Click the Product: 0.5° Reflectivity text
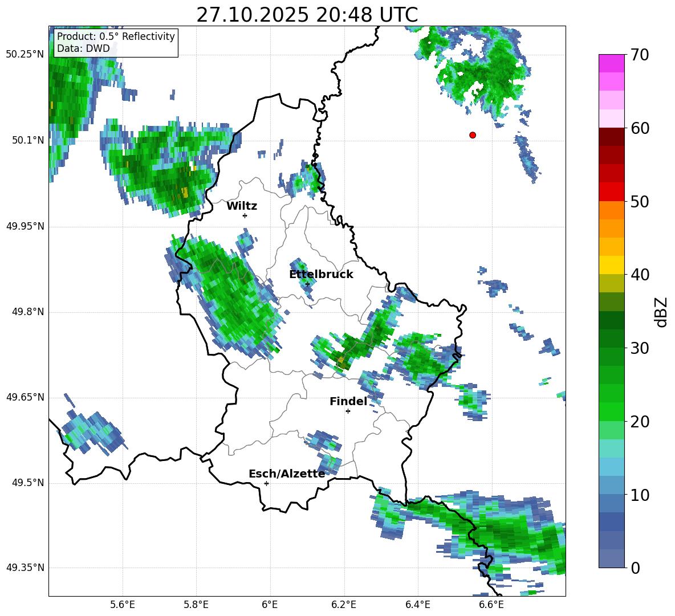 (116, 36)
